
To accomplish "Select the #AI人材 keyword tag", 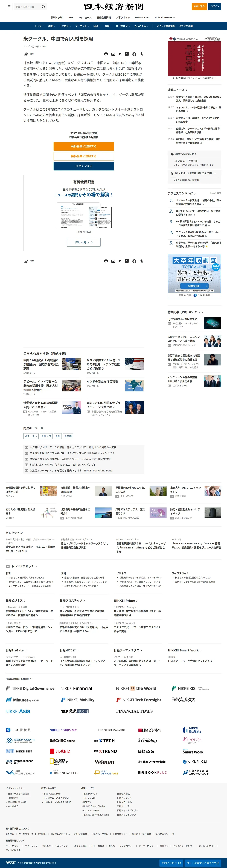I will [x=46, y=436].
